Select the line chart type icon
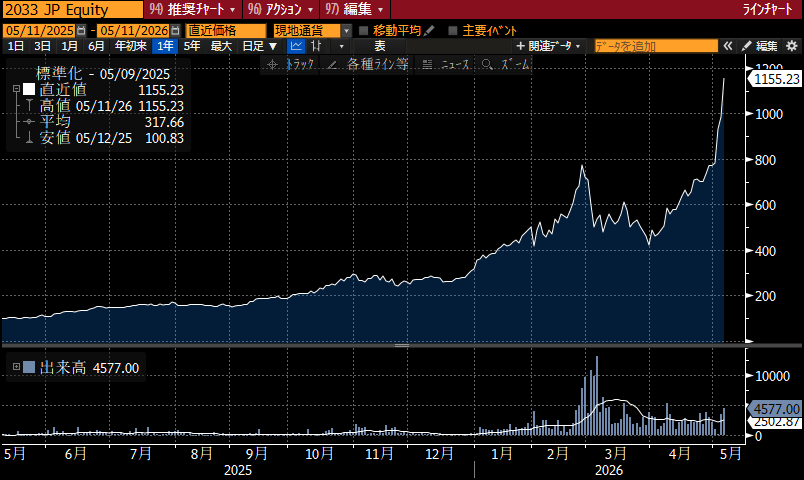The width and height of the screenshot is (804, 480). [x=296, y=46]
